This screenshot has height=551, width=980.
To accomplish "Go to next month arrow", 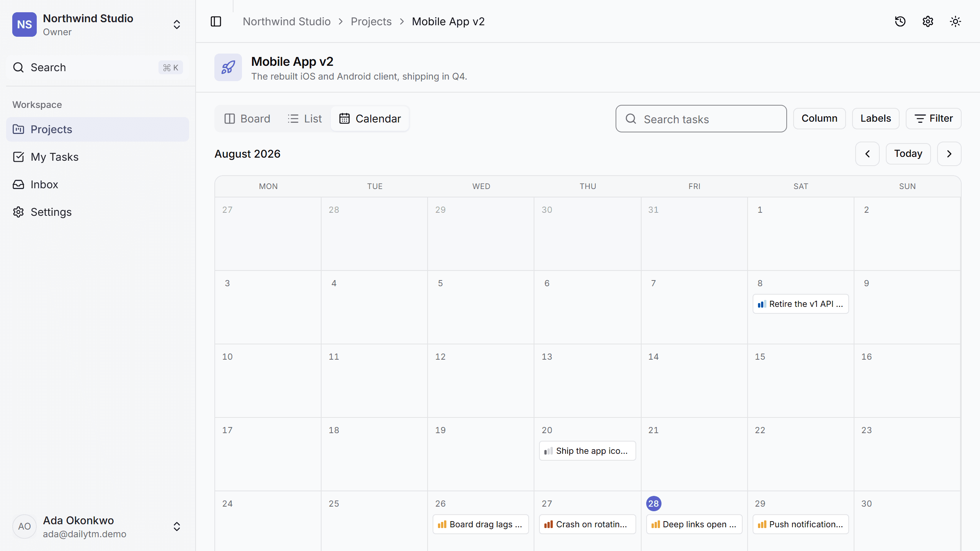I will [949, 154].
